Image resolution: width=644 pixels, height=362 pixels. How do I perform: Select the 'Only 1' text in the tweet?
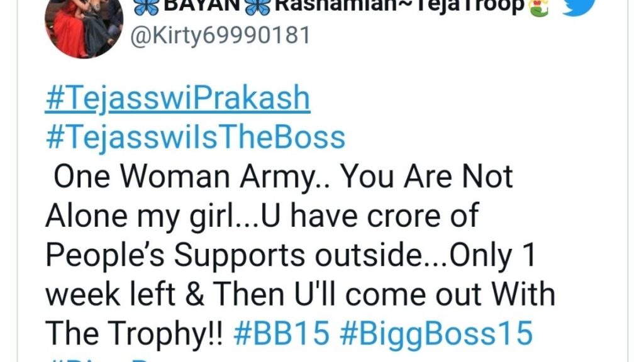point(493,255)
